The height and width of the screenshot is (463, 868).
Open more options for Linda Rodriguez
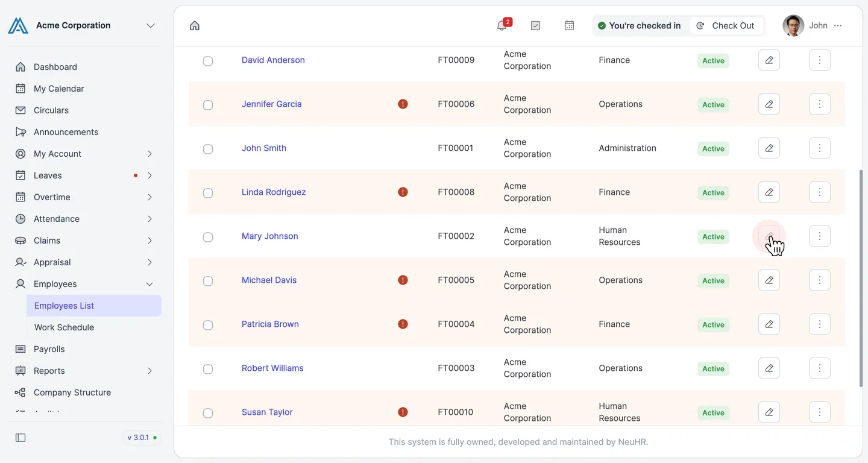click(x=820, y=192)
